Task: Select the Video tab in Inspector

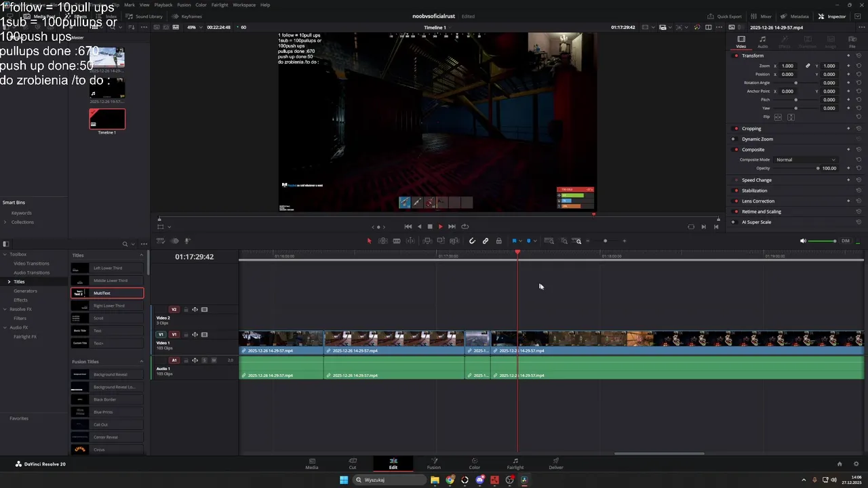Action: click(x=741, y=42)
